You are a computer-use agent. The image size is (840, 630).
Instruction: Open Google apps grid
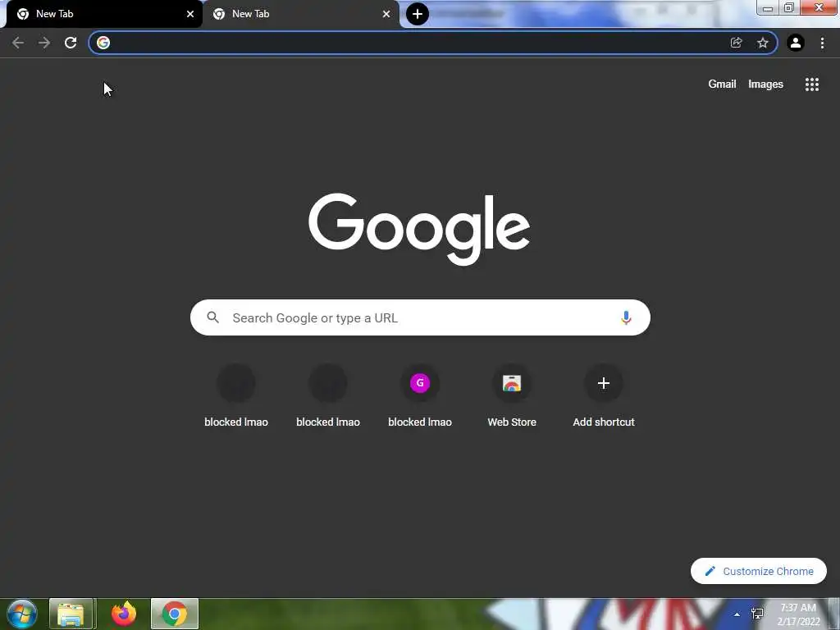pyautogui.click(x=811, y=84)
